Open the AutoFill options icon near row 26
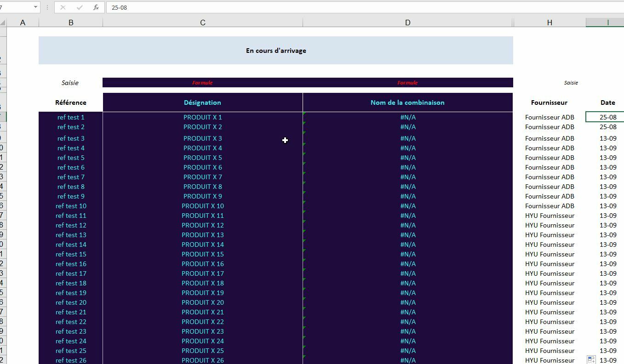The image size is (624, 364). pyautogui.click(x=591, y=359)
